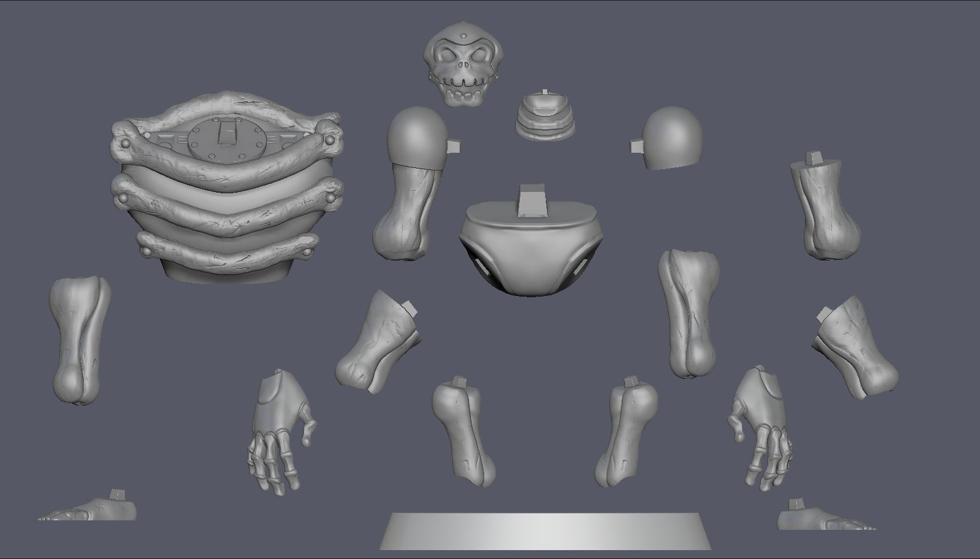The image size is (980, 559).
Task: Select the large leg bone right of the pelvis
Action: [x=688, y=313]
